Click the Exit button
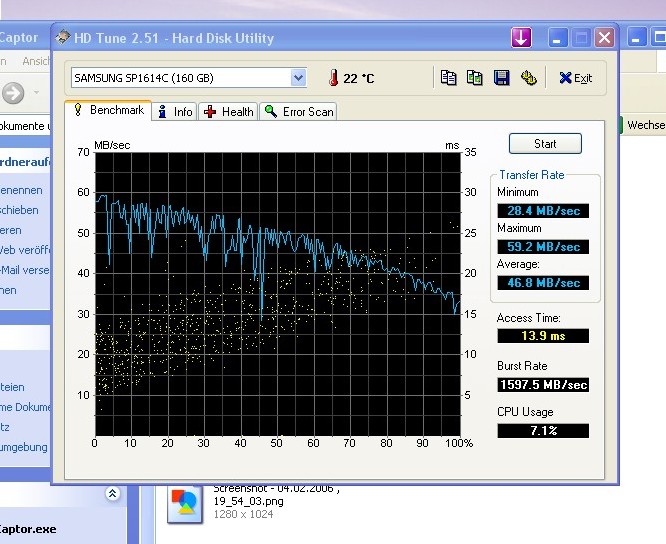 [x=576, y=78]
